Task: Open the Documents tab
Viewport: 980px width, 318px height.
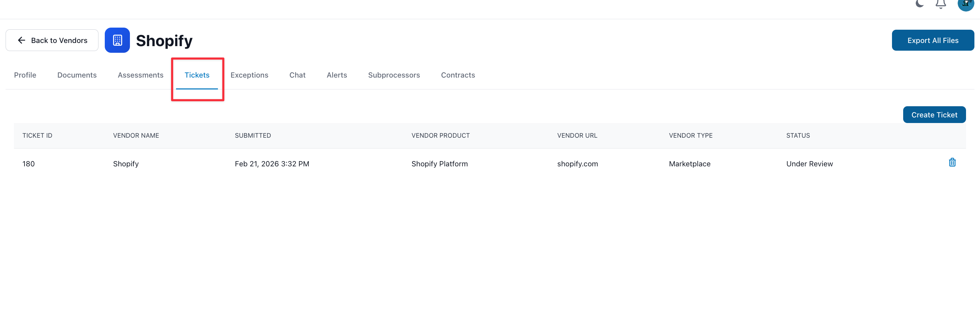Action: pos(77,75)
